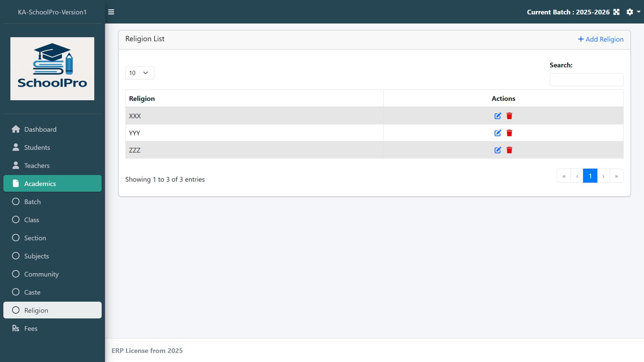Image resolution: width=644 pixels, height=362 pixels.
Task: Click the fullscreen expand icon in header
Action: (616, 12)
